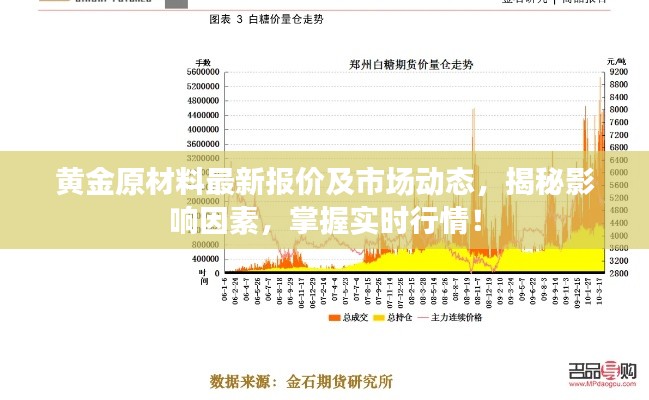
Task: Click the overlay headline 黄金原材料最新报价及市场动态
Action: pos(265,181)
